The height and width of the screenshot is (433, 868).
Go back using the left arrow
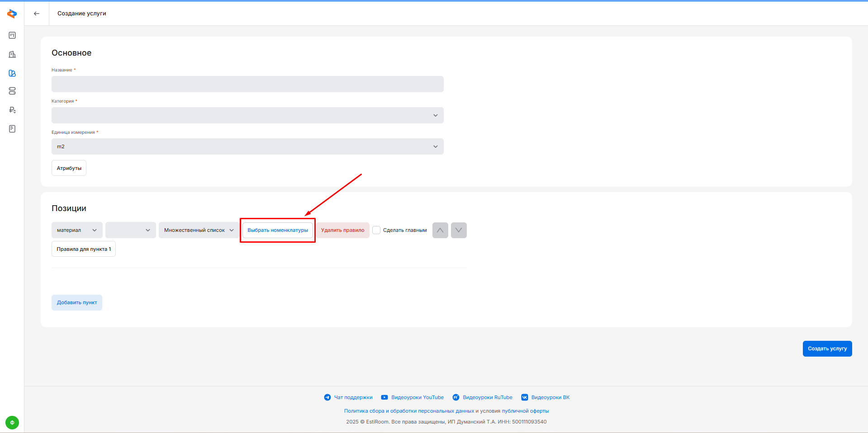[x=37, y=14]
